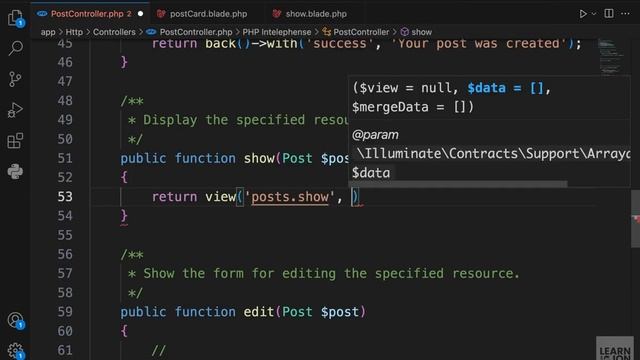Click line number 46 in the gutter

[64, 62]
